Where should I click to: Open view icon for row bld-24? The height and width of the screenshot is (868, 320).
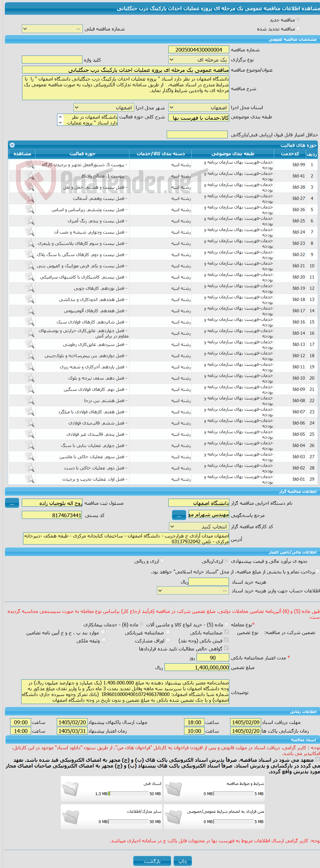pyautogui.click(x=29, y=232)
